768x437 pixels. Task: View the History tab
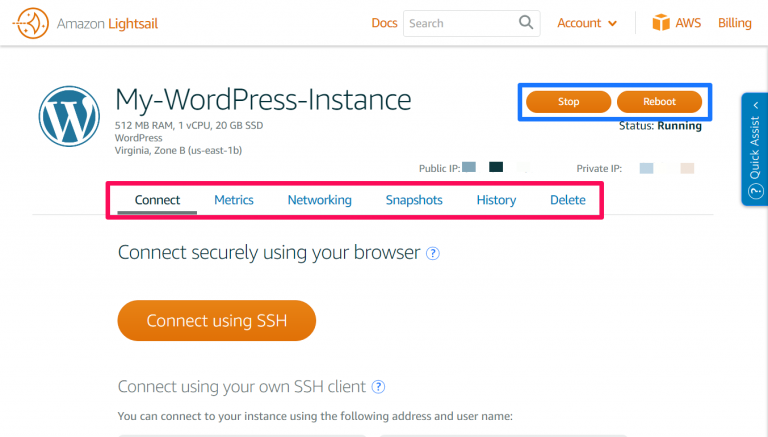coord(496,200)
